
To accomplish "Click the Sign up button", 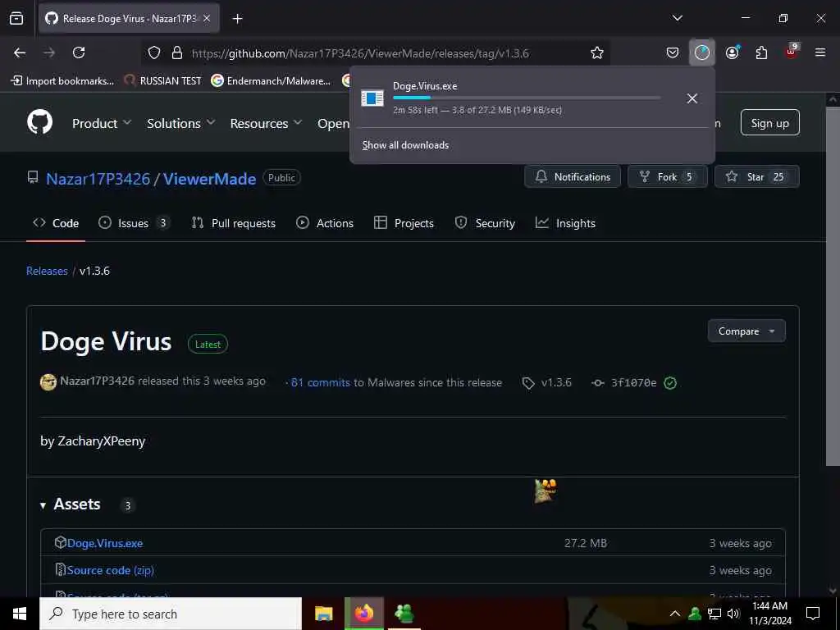I will (769, 123).
